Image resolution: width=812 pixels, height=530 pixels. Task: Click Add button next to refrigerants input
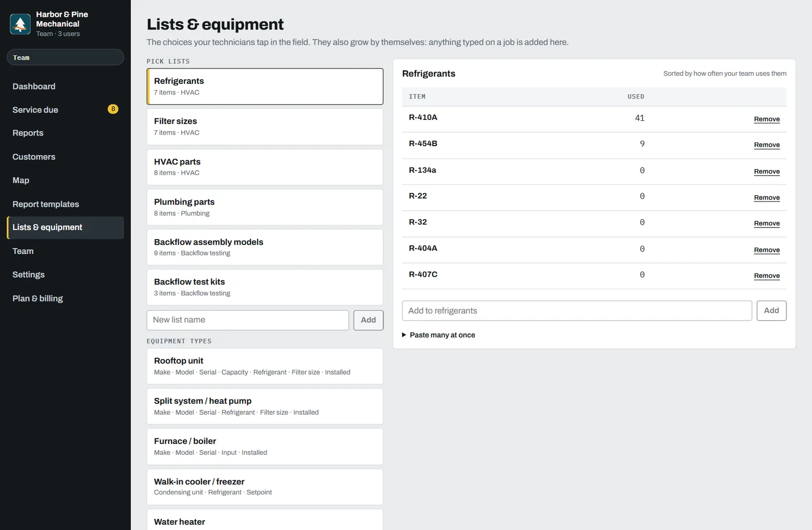771,311
